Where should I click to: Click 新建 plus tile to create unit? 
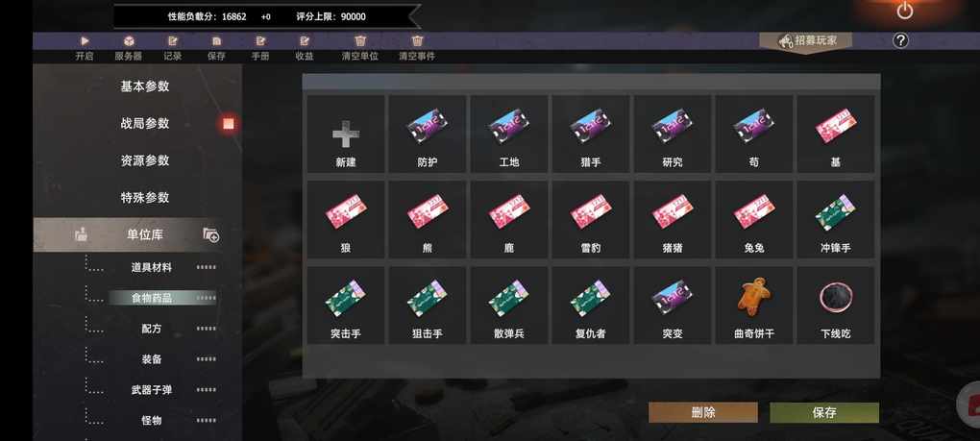tap(346, 134)
